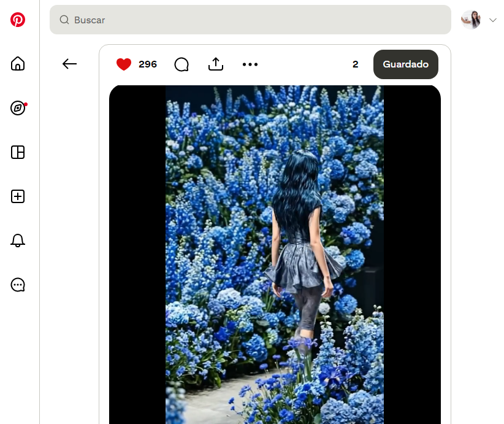Open the Pinterest logo home link
504x424 pixels.
pos(18,20)
